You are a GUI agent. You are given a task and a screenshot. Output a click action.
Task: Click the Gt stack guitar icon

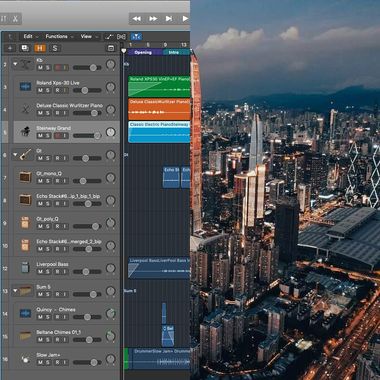tap(25, 155)
